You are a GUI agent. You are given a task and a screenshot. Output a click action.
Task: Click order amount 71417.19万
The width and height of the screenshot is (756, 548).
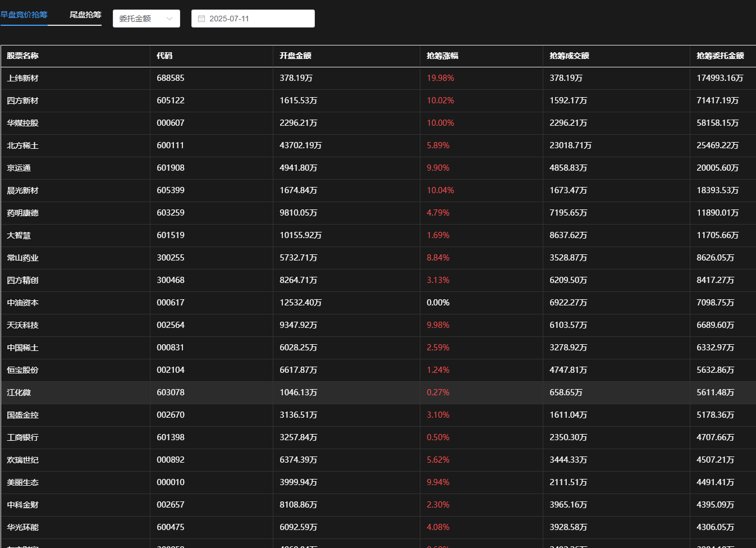pyautogui.click(x=718, y=101)
